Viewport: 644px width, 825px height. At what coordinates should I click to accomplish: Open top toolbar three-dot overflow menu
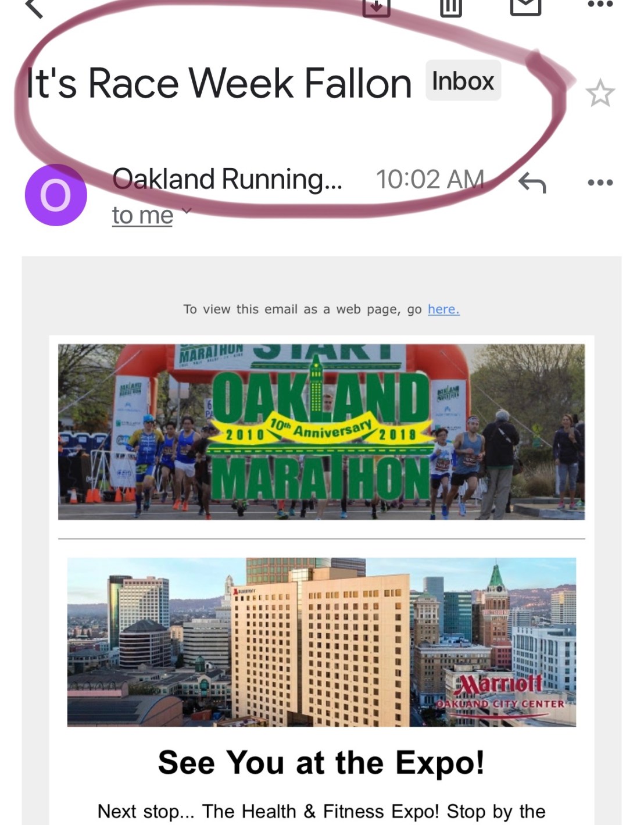point(600,5)
